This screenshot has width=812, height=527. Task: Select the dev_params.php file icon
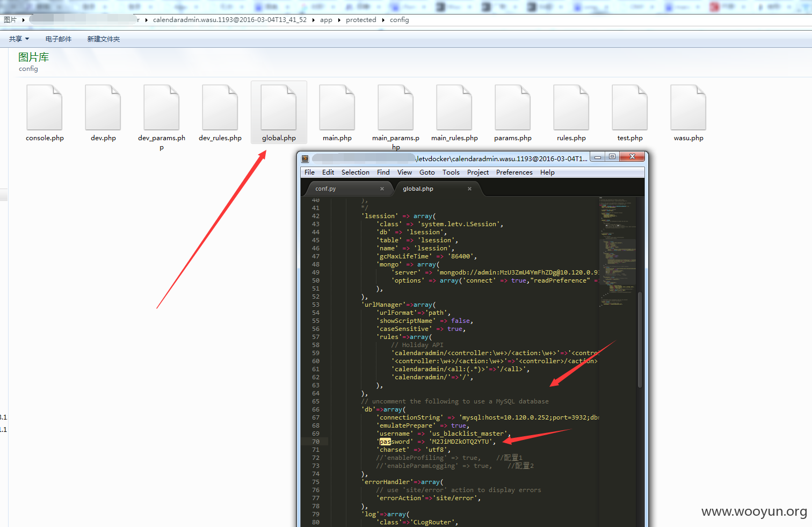click(162, 107)
